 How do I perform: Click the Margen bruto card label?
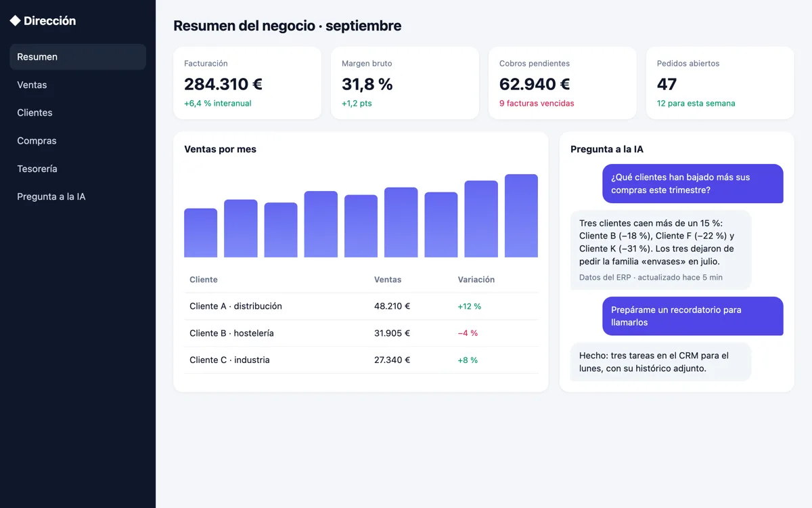(367, 64)
